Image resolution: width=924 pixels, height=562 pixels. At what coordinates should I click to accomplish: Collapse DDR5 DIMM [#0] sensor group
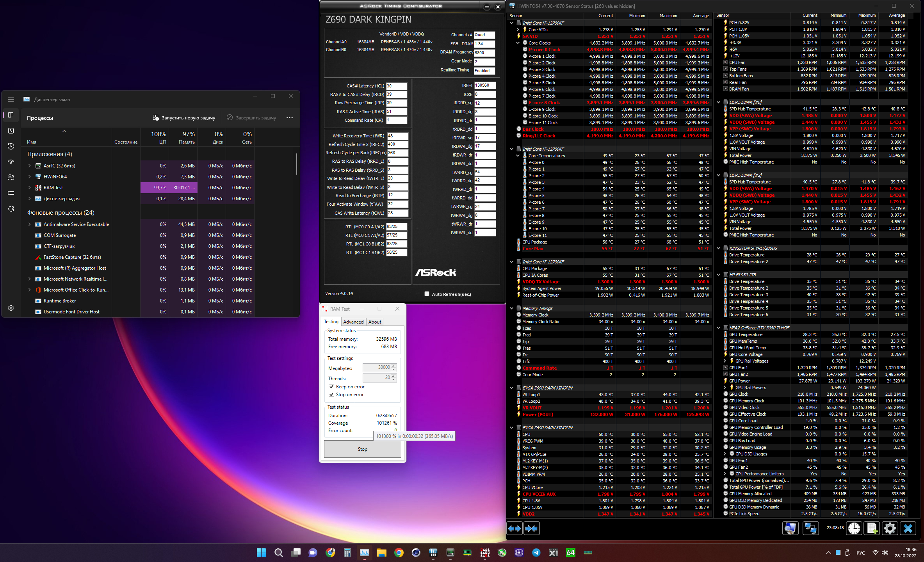point(719,102)
